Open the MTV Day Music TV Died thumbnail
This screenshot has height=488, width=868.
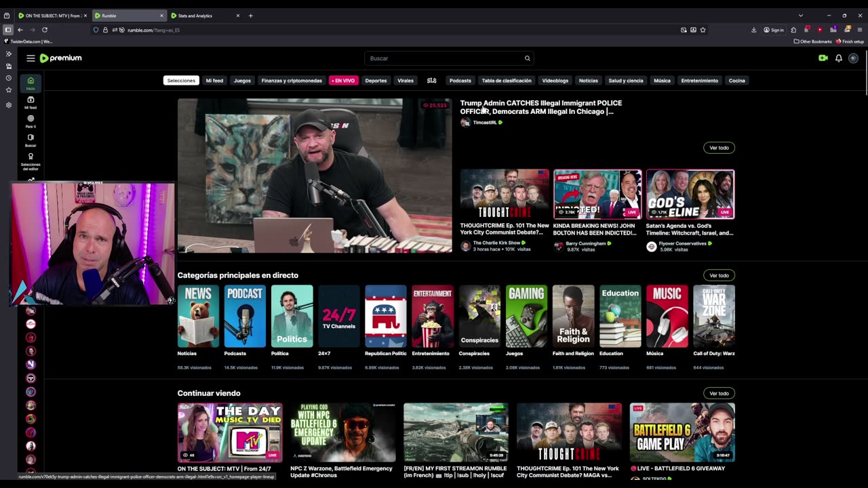coord(230,432)
